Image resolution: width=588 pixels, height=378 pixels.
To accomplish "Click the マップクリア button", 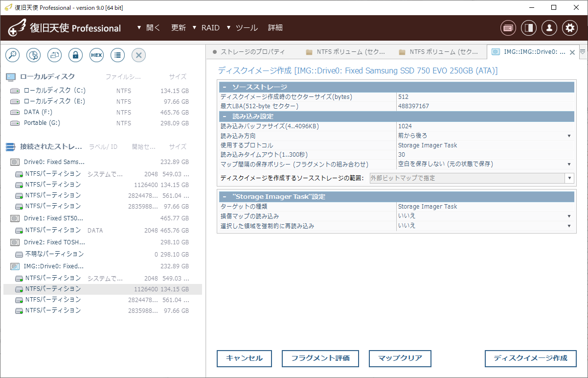I will pos(400,358).
